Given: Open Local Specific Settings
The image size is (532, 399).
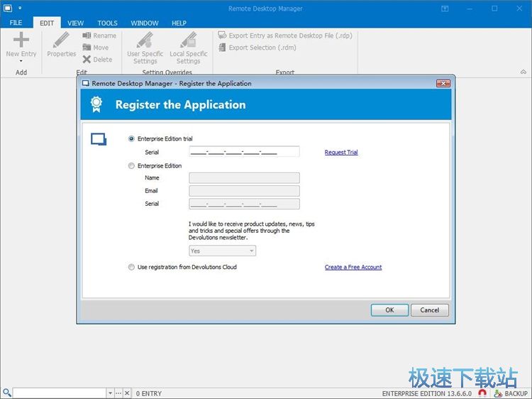Looking at the screenshot, I should [188, 48].
